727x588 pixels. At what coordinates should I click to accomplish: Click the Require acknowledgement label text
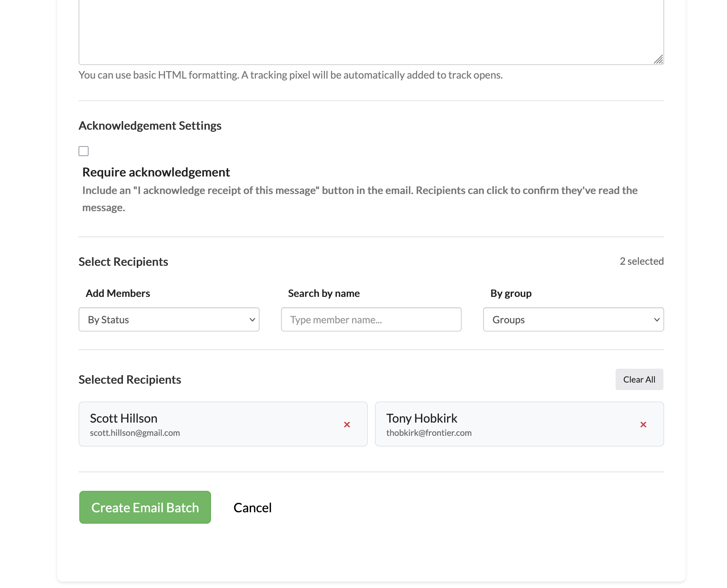pos(156,172)
